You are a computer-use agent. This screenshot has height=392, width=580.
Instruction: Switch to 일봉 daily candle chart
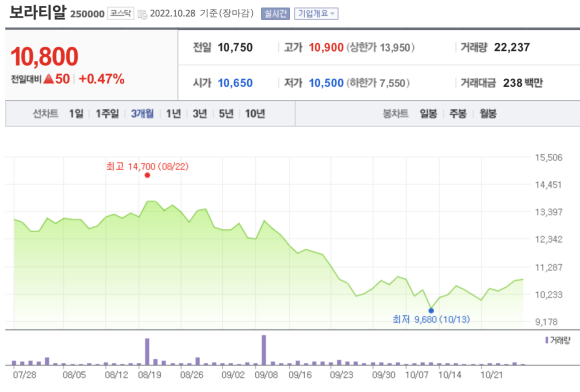pyautogui.click(x=428, y=114)
